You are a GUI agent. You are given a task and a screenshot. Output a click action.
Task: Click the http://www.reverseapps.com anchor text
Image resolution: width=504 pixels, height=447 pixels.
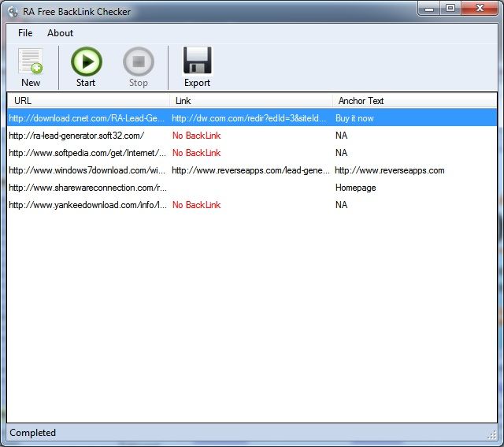click(x=390, y=170)
